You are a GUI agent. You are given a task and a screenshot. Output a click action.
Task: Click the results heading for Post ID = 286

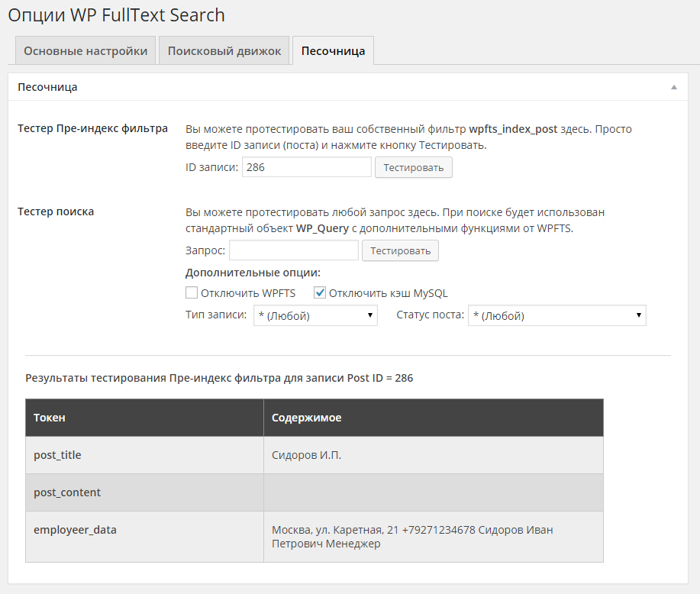[x=219, y=378]
